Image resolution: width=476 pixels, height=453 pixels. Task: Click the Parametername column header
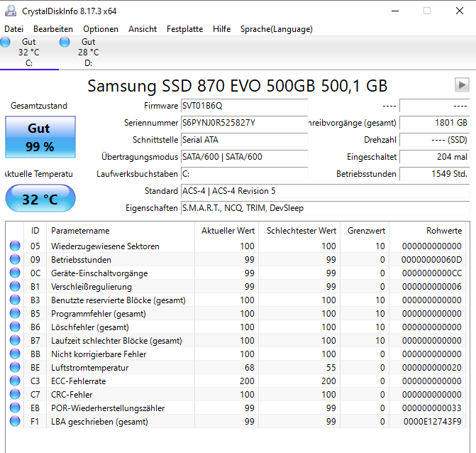120,231
